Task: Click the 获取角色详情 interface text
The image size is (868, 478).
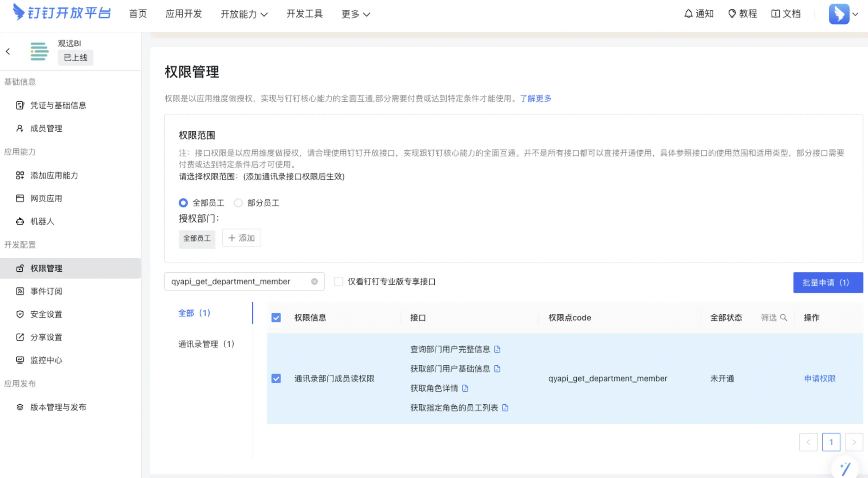Action: [434, 388]
